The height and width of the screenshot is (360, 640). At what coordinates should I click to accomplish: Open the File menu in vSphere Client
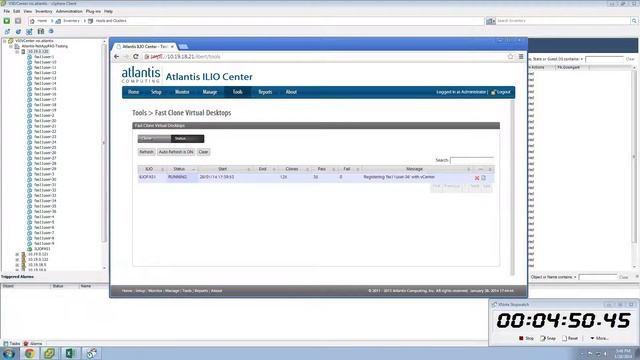point(7,11)
